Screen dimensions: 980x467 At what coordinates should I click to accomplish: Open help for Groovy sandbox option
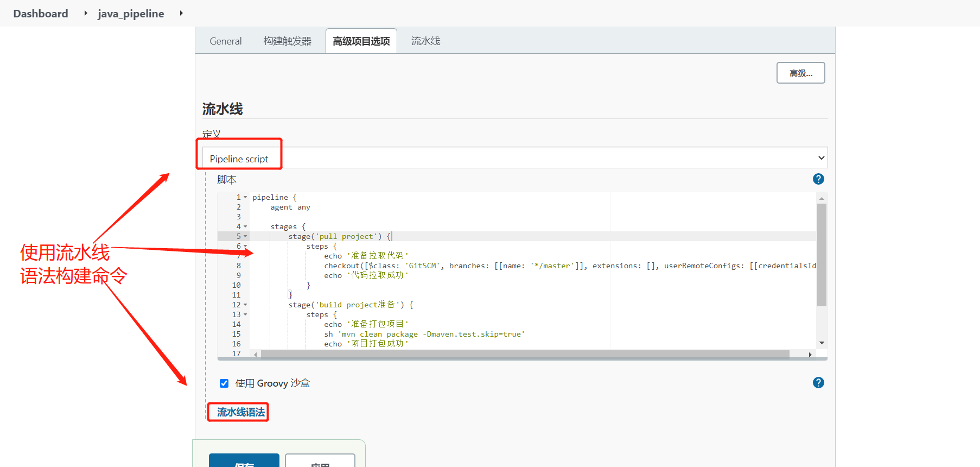pyautogui.click(x=818, y=383)
